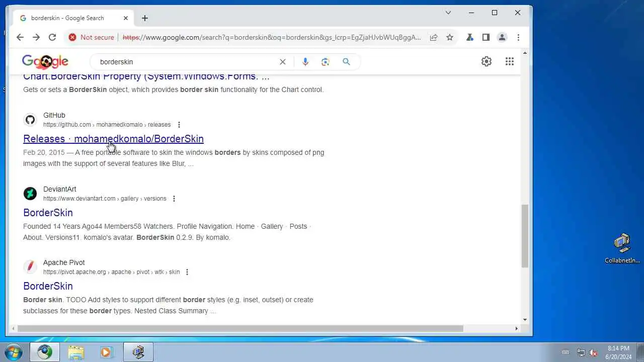
Task: Click the GitHub favicon on result
Action: (30, 120)
